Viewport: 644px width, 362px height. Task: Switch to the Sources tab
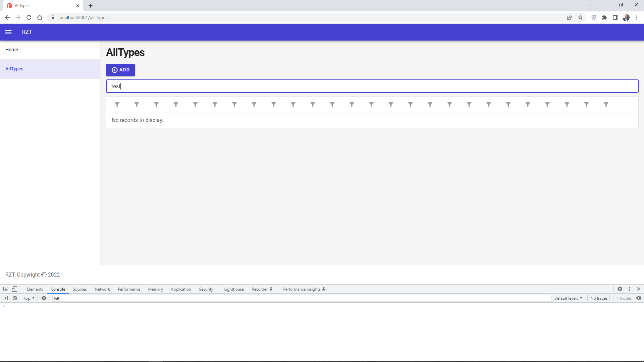tap(80, 289)
